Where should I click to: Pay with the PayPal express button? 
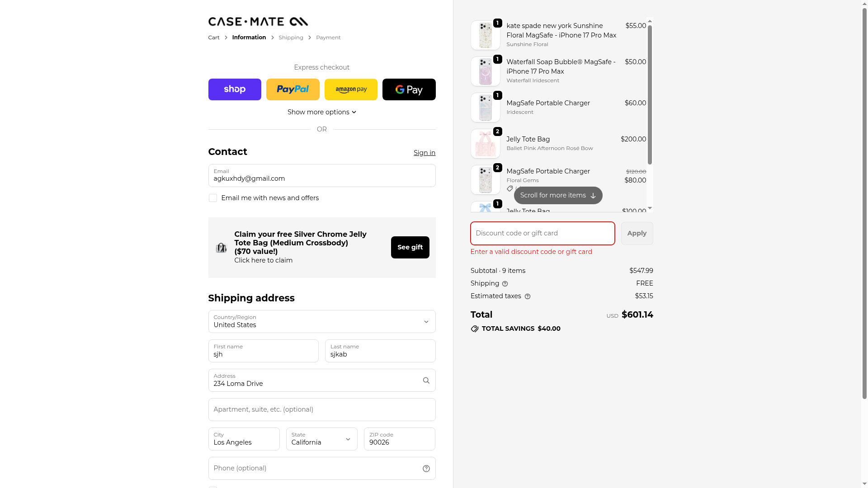(292, 89)
